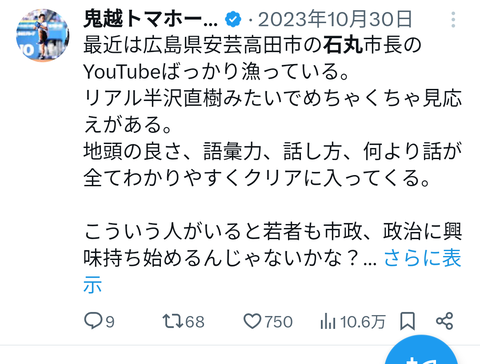Click the like count 750
The width and height of the screenshot is (480, 364).
(279, 322)
